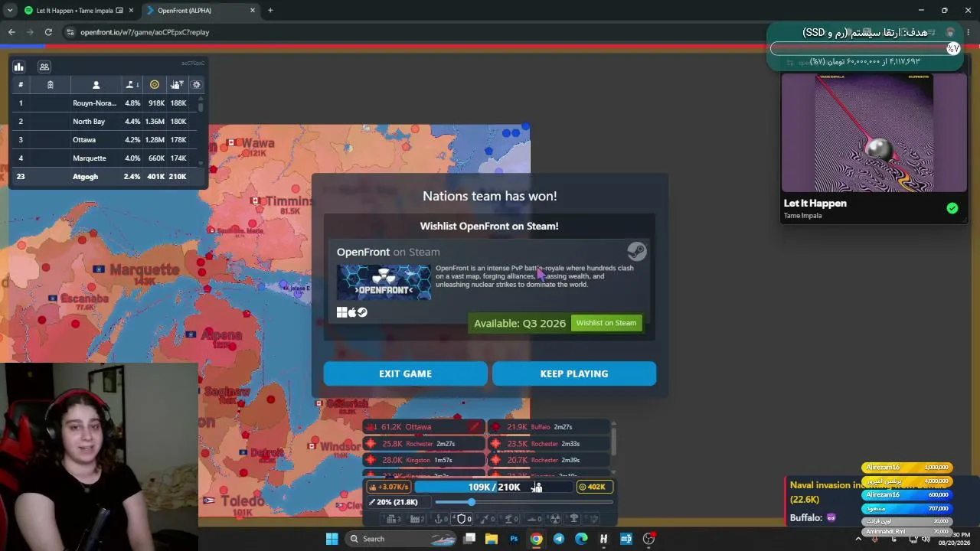The image size is (980, 551).
Task: Sort leaderboard by gold coin column
Action: click(x=155, y=85)
